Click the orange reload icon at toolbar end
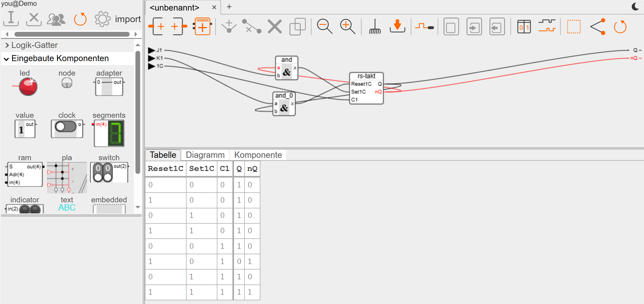 click(x=620, y=26)
